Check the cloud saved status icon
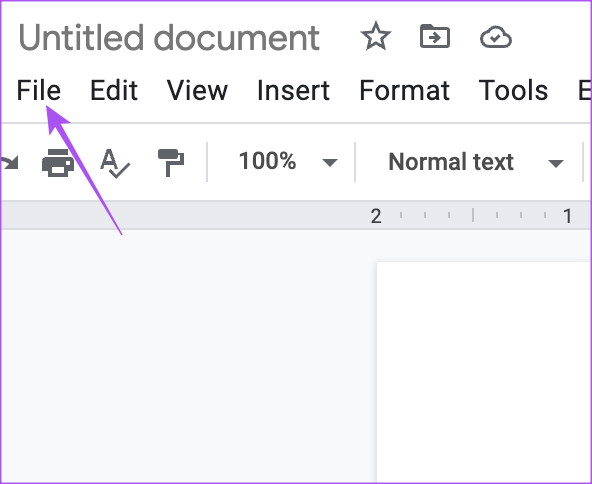 pyautogui.click(x=496, y=37)
